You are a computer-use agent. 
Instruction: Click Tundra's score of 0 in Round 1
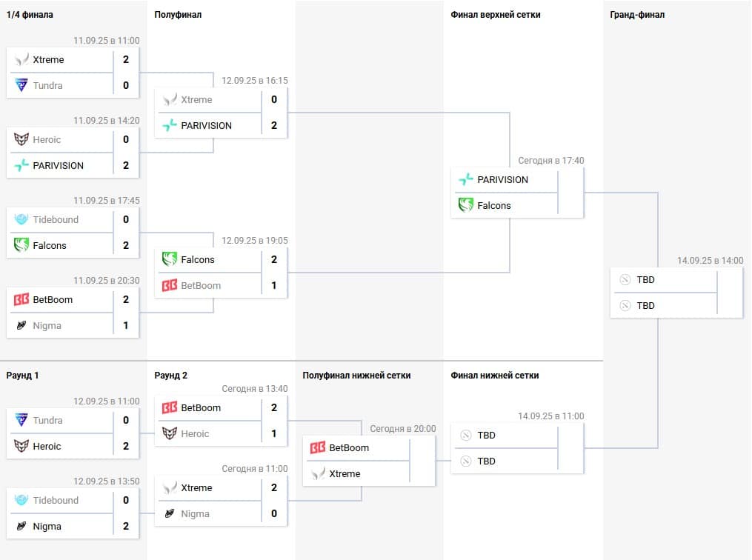click(126, 421)
